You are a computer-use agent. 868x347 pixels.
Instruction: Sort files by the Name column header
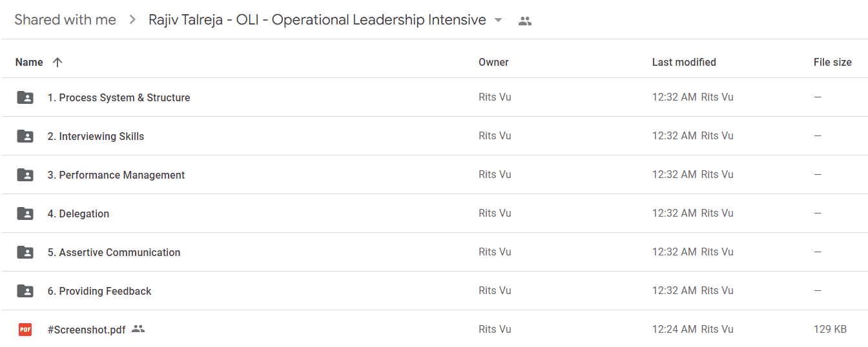(29, 63)
